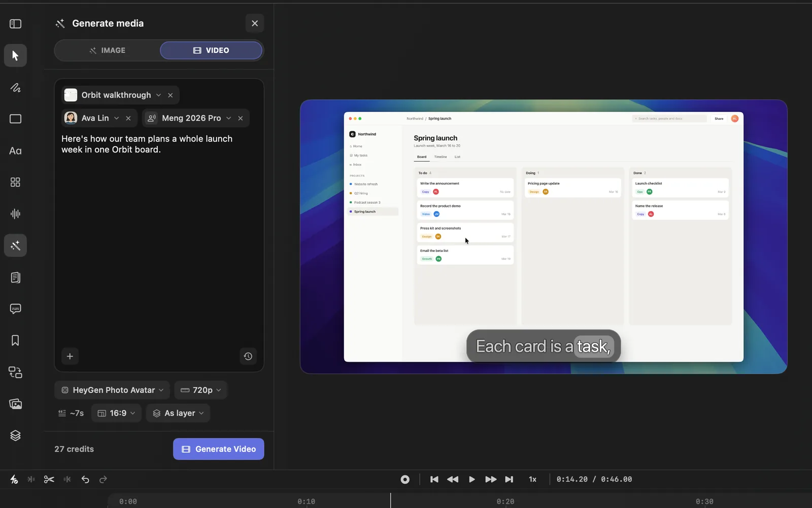Switch to VIDEO generation mode

(211, 50)
